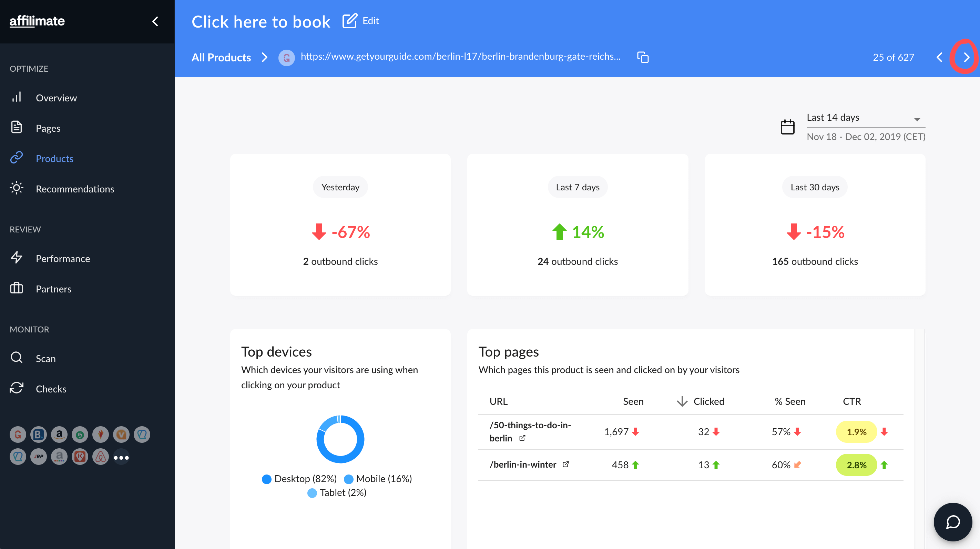Navigate to Performance section

(63, 259)
